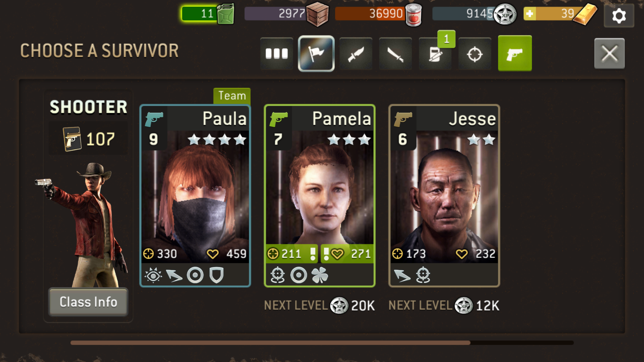Open the settings gear
Image resolution: width=644 pixels, height=362 pixels.
619,16
